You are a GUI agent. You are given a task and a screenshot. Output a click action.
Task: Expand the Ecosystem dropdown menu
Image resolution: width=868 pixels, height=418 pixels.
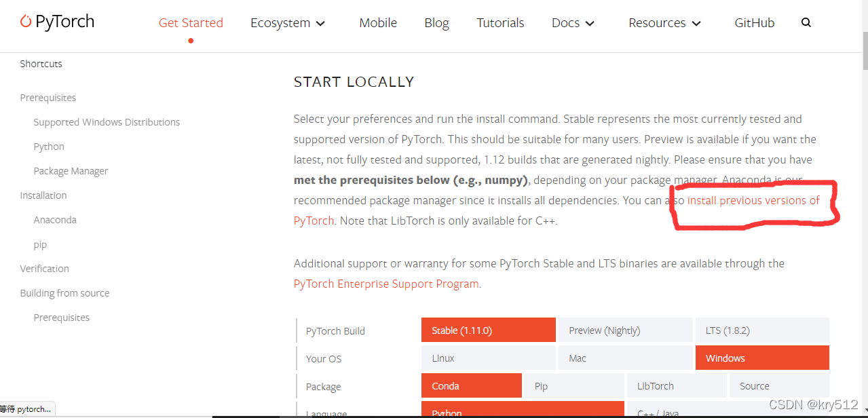click(x=288, y=22)
